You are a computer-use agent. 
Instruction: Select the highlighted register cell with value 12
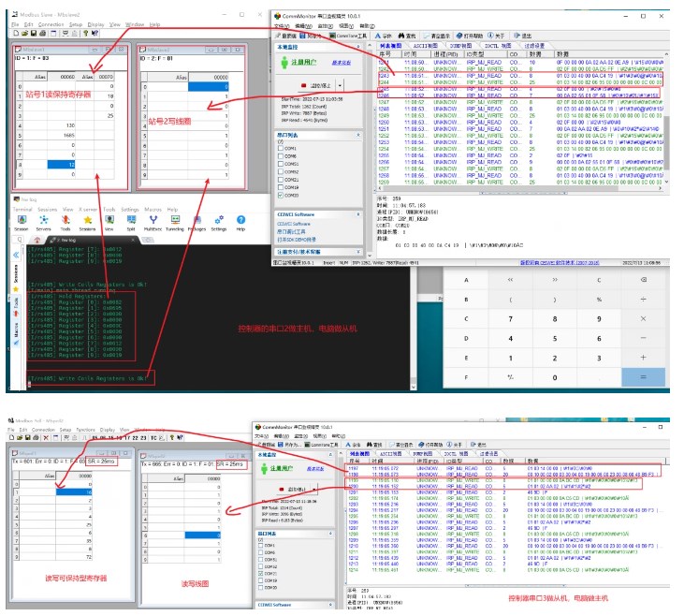[x=62, y=165]
